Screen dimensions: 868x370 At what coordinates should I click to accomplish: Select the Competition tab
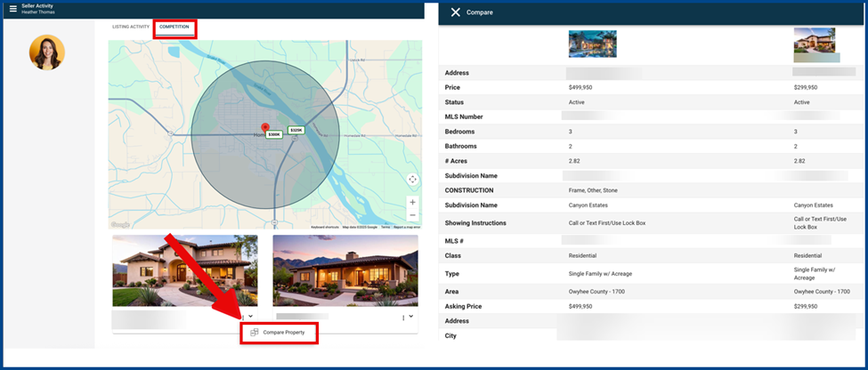174,27
